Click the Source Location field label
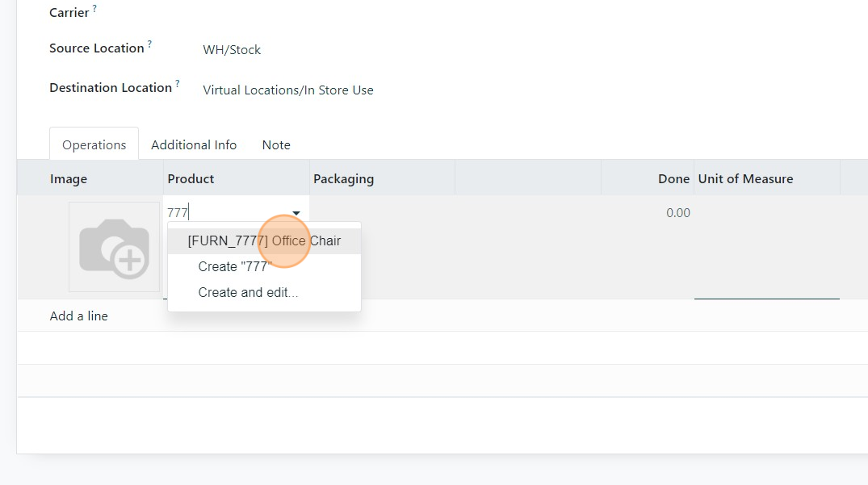Viewport: 868px width, 485px height. pyautogui.click(x=97, y=48)
